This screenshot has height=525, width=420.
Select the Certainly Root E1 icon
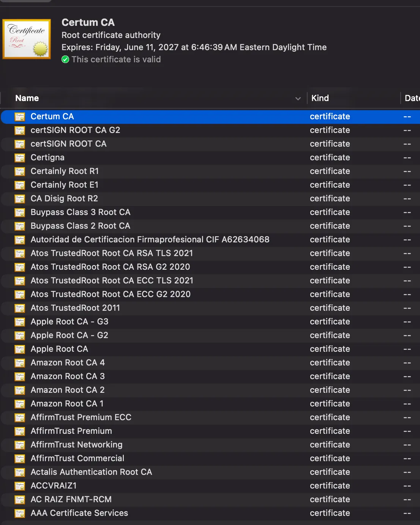click(20, 185)
